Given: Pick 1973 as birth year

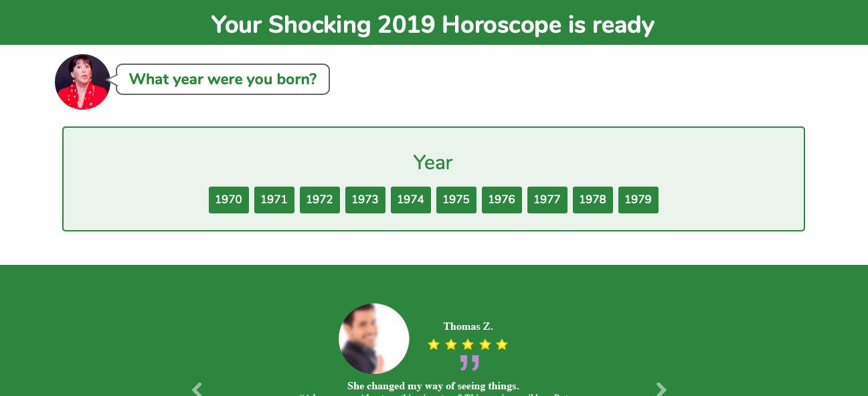Looking at the screenshot, I should [365, 200].
